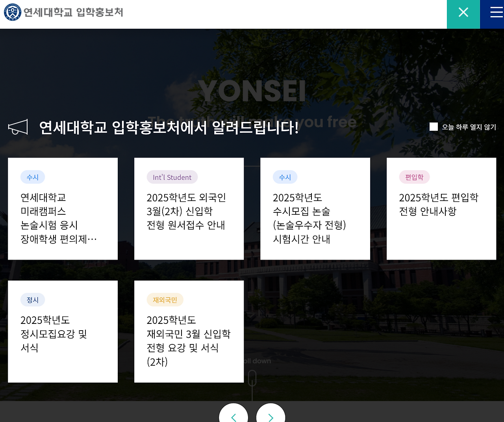Image resolution: width=504 pixels, height=422 pixels.
Task: Click the 수시 badge on the first card
Action: point(33,177)
